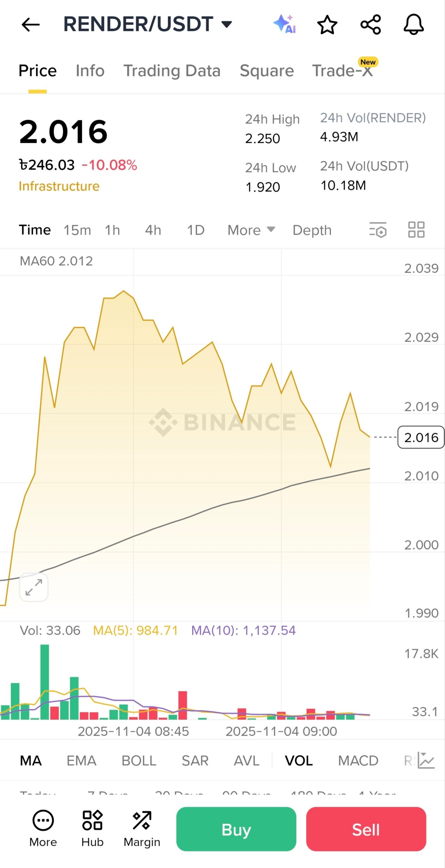Toggle the MA indicator
Viewport: 445px width, 868px height.
tap(31, 761)
